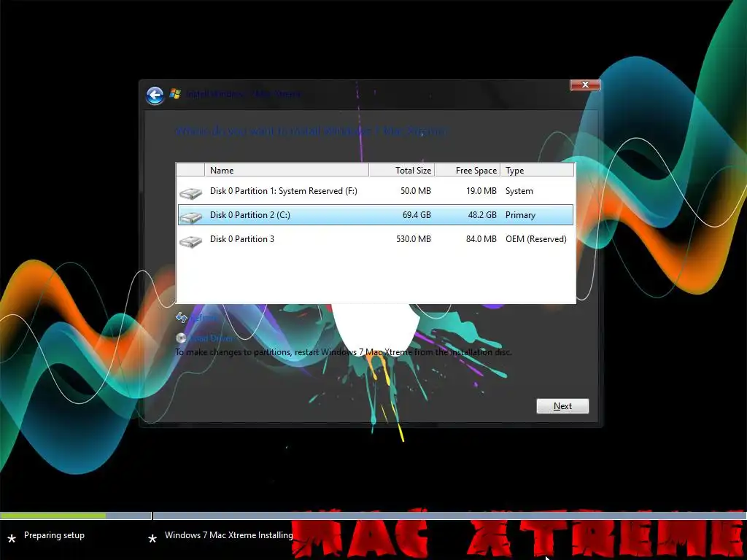
Task: Click the '19.0 MB' free space cell
Action: [481, 191]
